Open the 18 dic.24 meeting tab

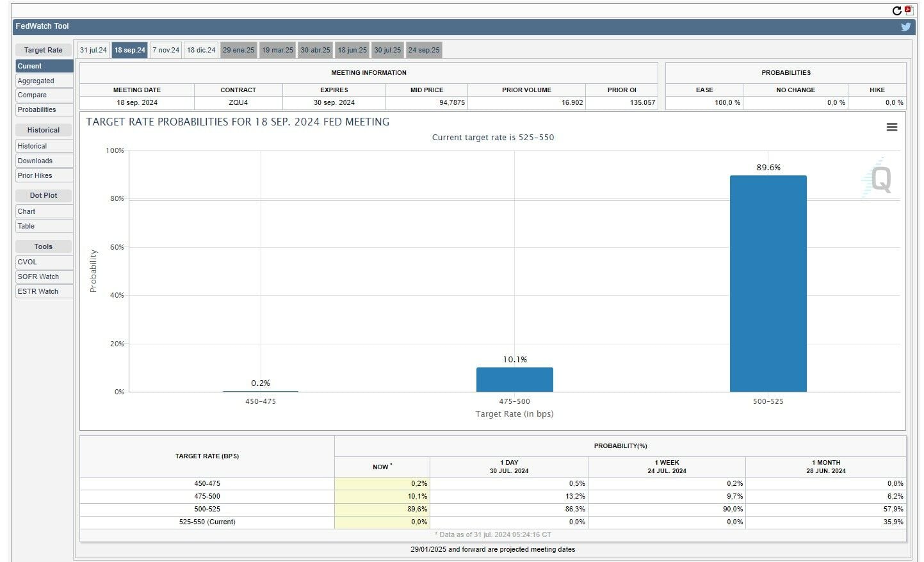pos(201,50)
